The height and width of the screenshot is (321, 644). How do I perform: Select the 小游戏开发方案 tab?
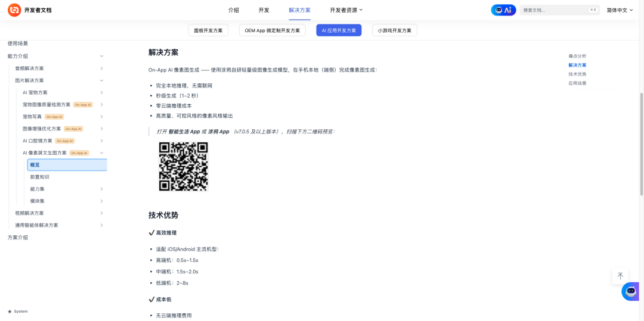pyautogui.click(x=395, y=30)
